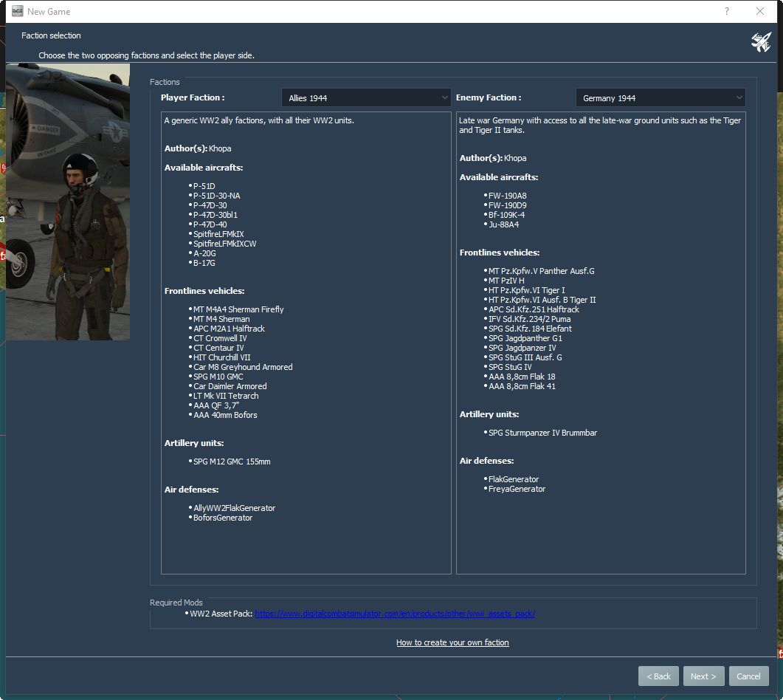Select Ju-88A4 in the German aircraft list
Image resolution: width=783 pixels, height=700 pixels.
point(503,224)
